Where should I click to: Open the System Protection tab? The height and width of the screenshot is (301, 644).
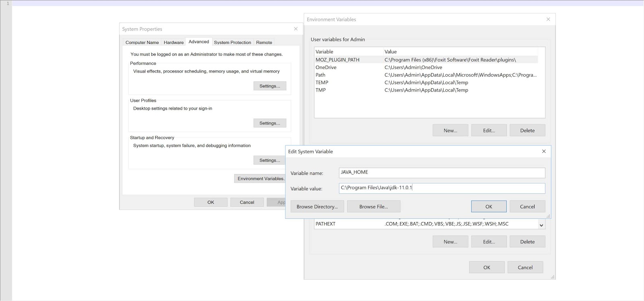click(x=233, y=42)
